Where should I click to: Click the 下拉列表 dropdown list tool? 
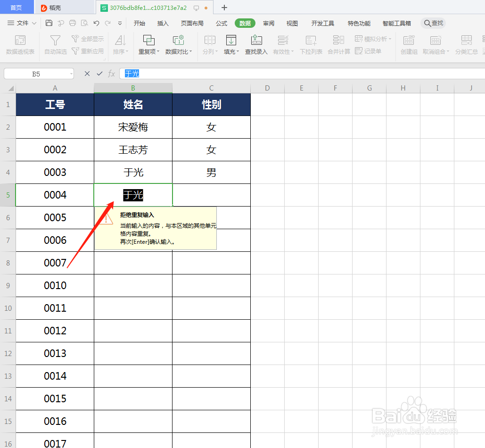tap(311, 45)
